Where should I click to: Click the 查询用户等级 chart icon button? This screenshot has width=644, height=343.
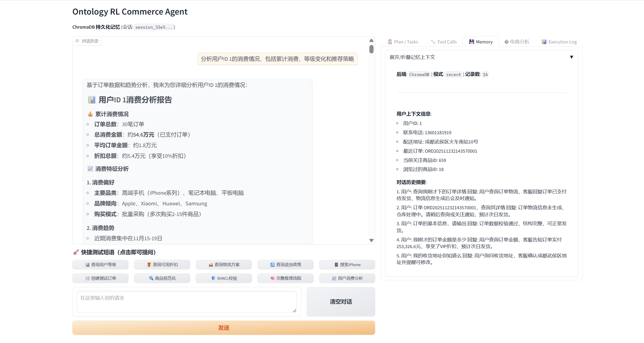click(x=87, y=264)
